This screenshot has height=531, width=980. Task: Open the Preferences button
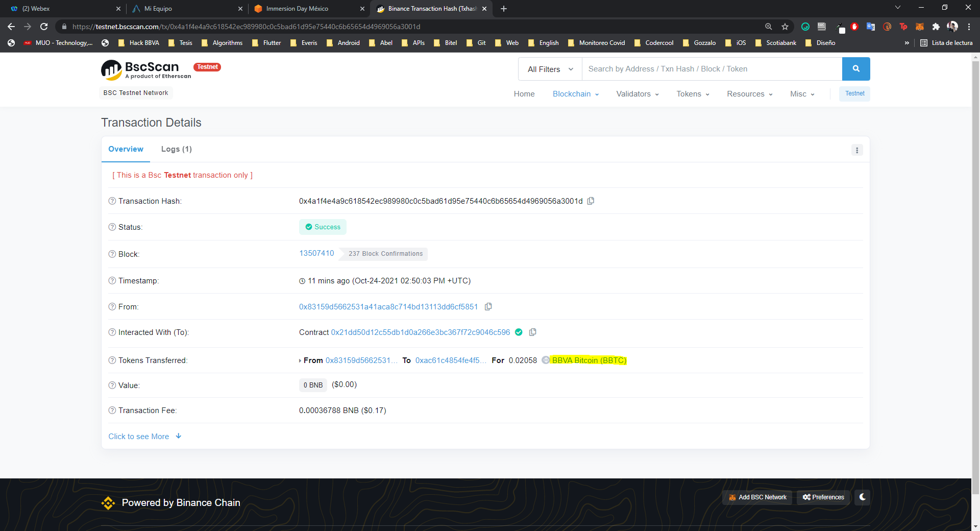(823, 497)
